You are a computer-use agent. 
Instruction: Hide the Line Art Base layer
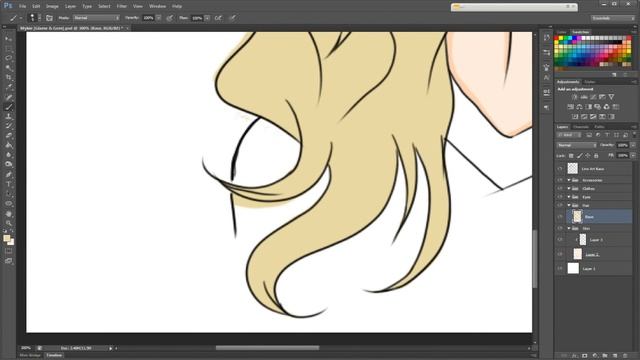click(x=560, y=169)
